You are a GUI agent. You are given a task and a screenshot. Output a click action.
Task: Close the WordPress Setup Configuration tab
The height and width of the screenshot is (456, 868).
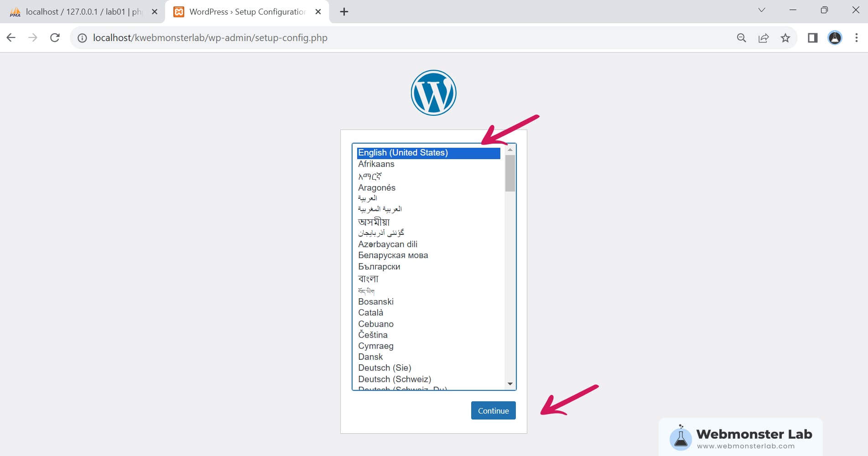click(x=318, y=12)
